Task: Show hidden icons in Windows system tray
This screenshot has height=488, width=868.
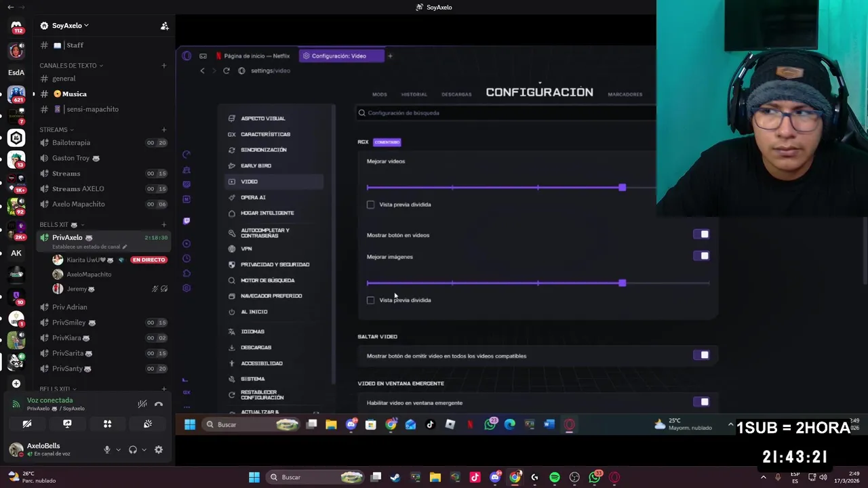Action: coord(764,477)
